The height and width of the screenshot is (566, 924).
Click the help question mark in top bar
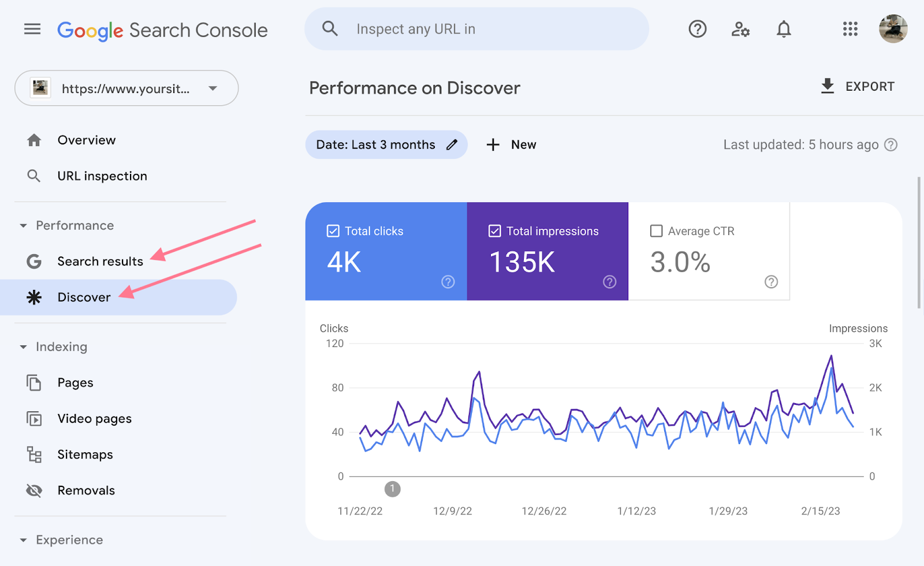tap(697, 29)
